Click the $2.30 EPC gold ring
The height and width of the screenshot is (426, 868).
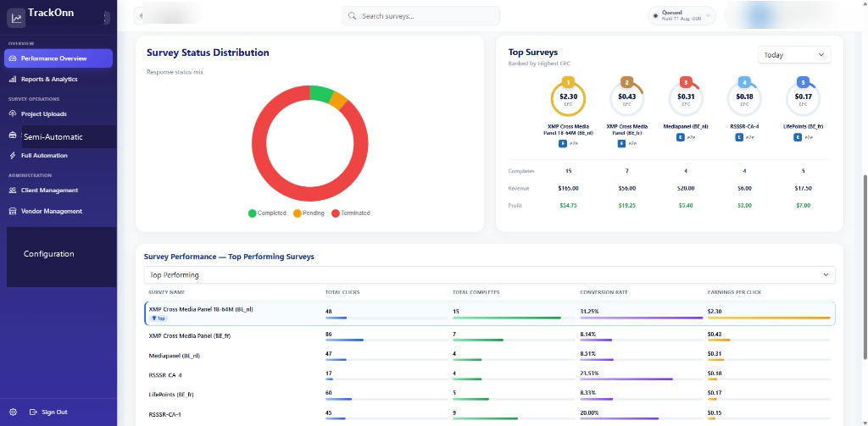pos(568,100)
